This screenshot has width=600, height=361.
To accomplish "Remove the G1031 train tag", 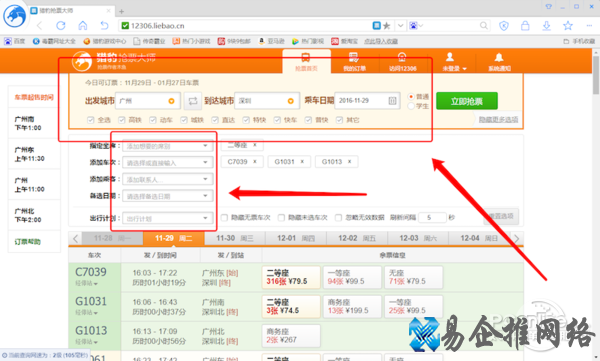I will click(302, 162).
